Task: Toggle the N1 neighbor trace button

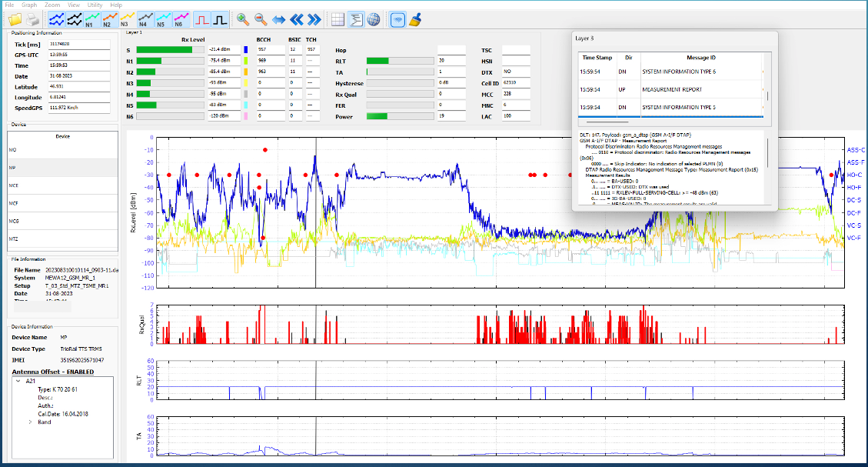Action: pyautogui.click(x=92, y=20)
